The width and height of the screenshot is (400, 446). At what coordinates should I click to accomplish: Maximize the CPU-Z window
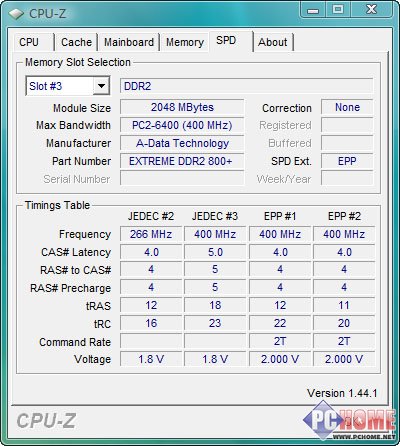[x=338, y=9]
